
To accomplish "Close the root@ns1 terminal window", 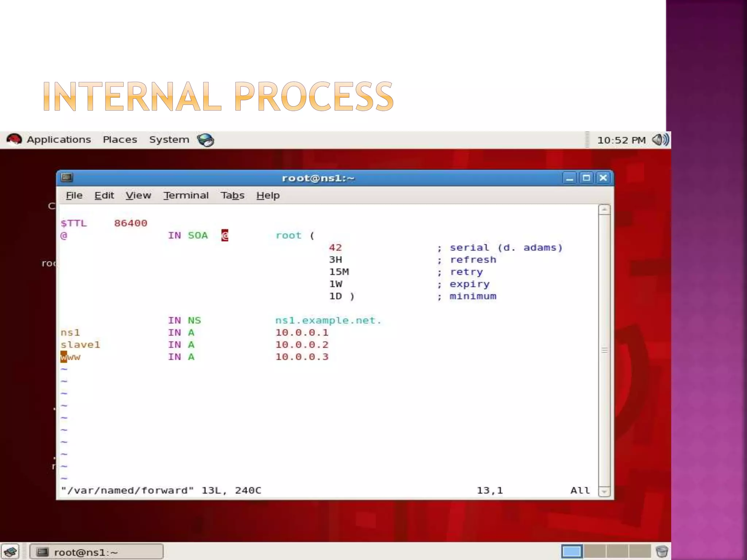I will [x=603, y=178].
